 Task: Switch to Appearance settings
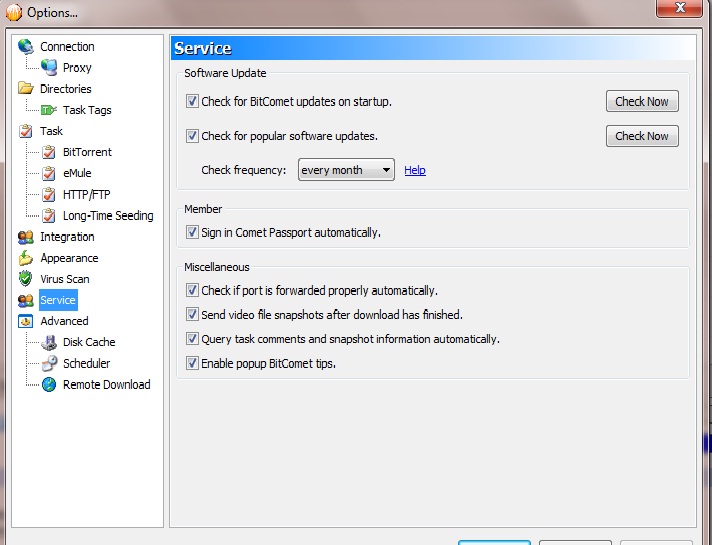tap(69, 258)
